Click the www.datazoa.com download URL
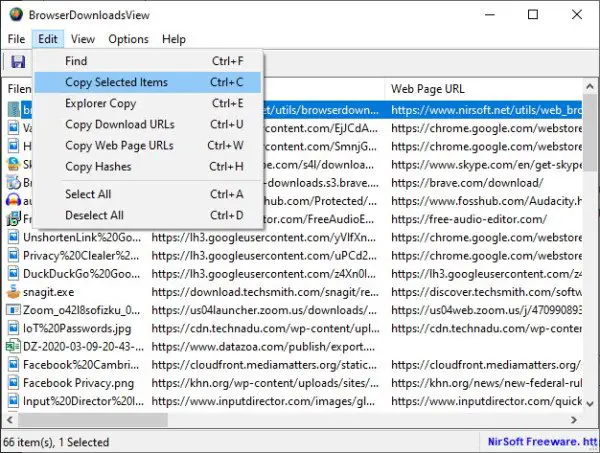 pos(263,347)
